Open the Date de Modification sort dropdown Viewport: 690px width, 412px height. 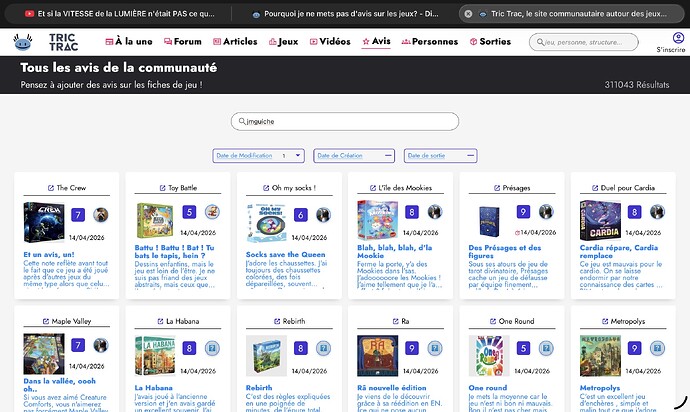[x=258, y=155]
